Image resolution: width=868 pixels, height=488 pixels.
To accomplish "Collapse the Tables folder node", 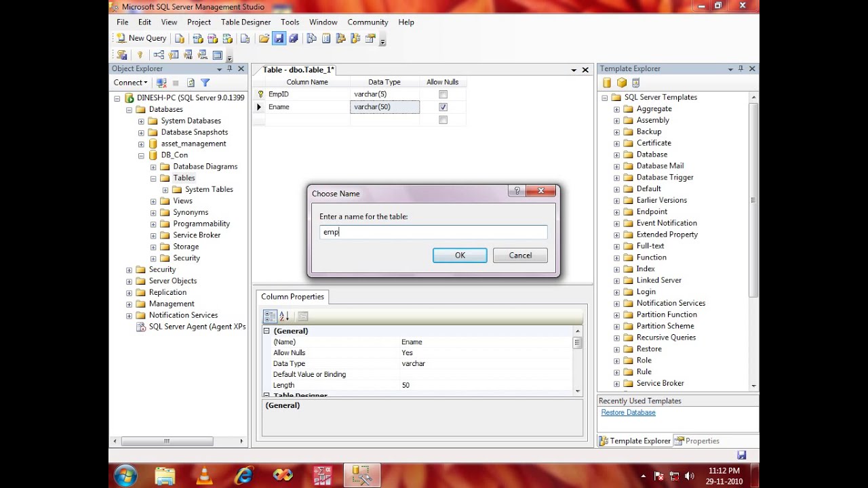I will click(153, 178).
